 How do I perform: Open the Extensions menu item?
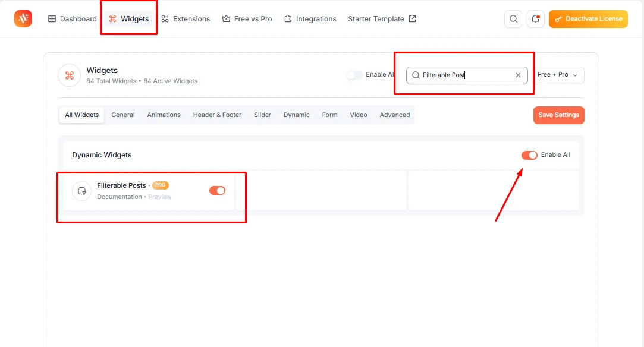click(186, 19)
